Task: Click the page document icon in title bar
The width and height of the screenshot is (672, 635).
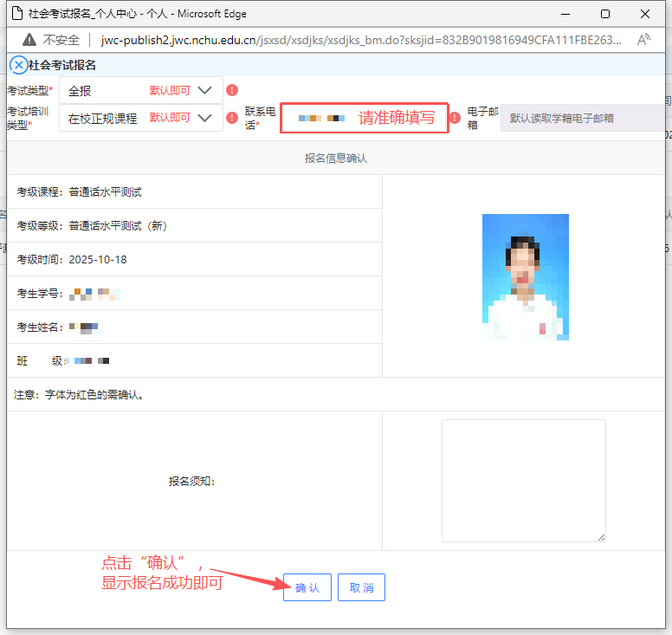Action: tap(17, 13)
